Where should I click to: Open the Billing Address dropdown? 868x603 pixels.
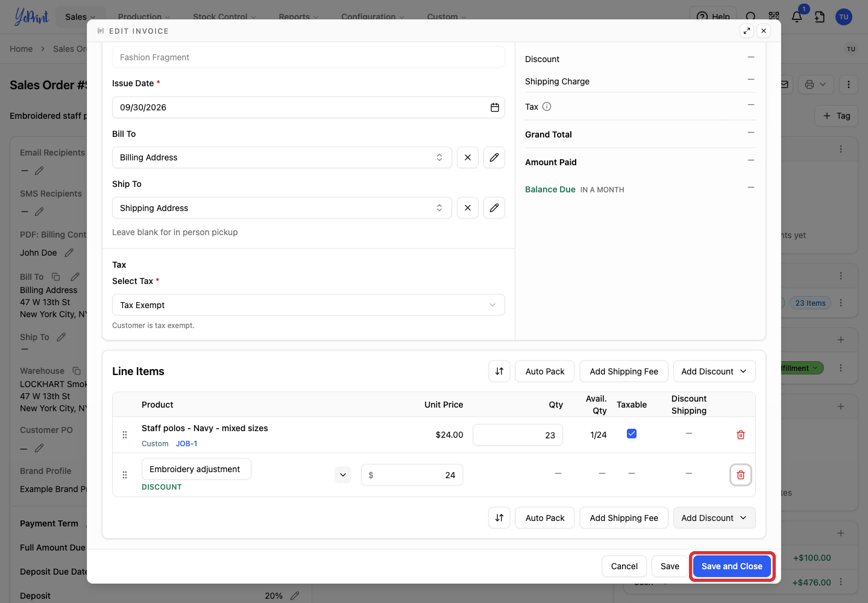click(x=282, y=157)
